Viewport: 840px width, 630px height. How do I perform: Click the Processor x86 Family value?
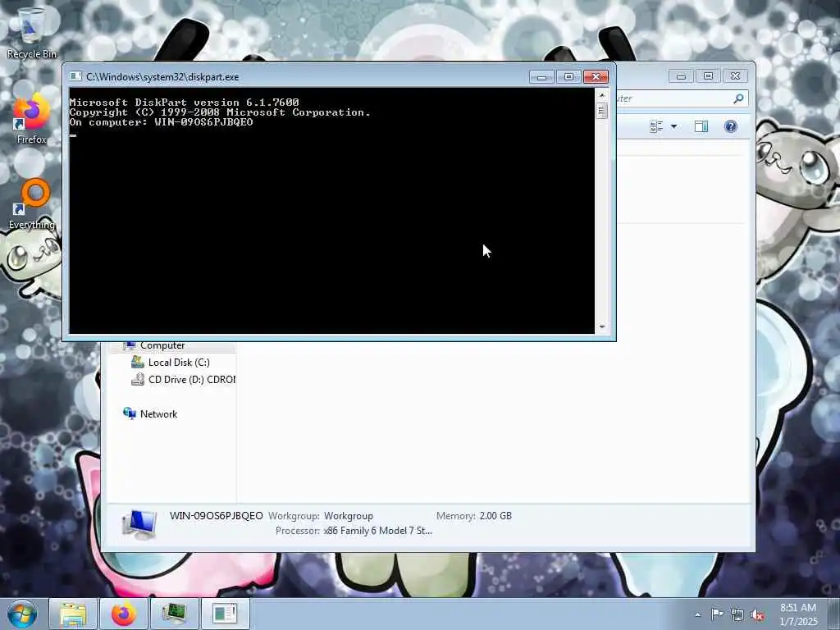(x=377, y=531)
